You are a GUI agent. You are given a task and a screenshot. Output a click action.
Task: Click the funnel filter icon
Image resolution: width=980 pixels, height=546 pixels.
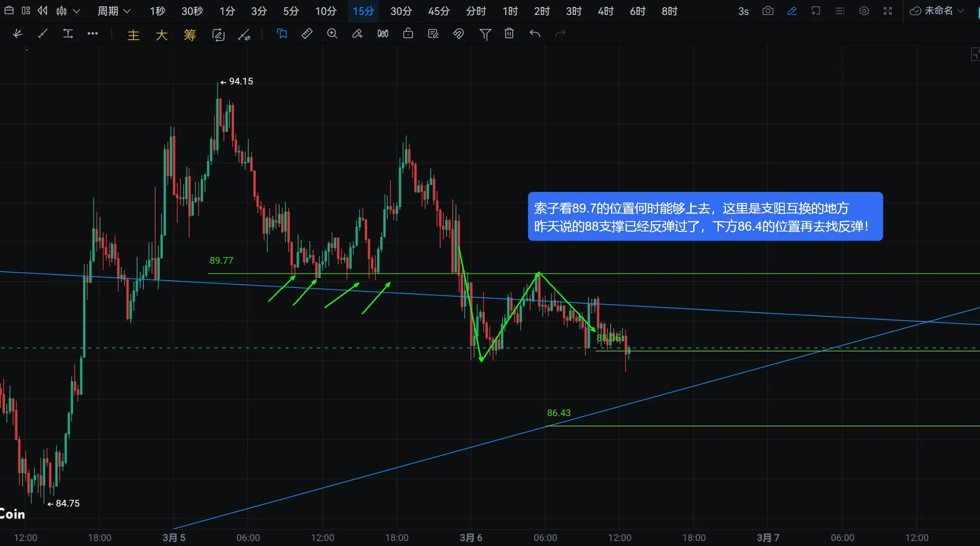click(485, 34)
